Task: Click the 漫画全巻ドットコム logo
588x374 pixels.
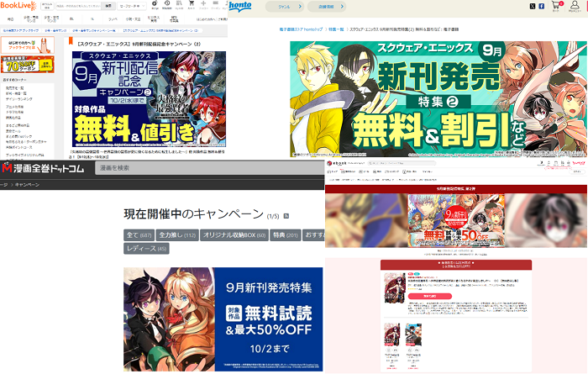Action: [42, 168]
